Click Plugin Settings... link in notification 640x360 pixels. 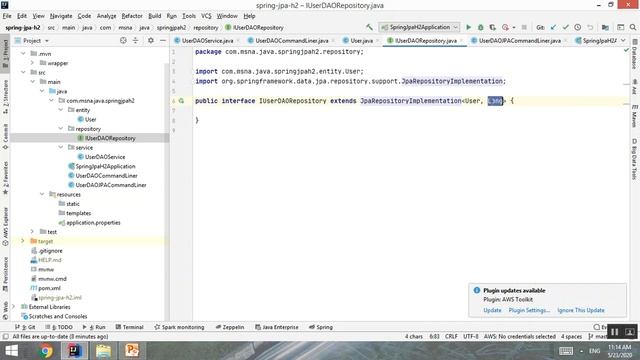(x=529, y=310)
